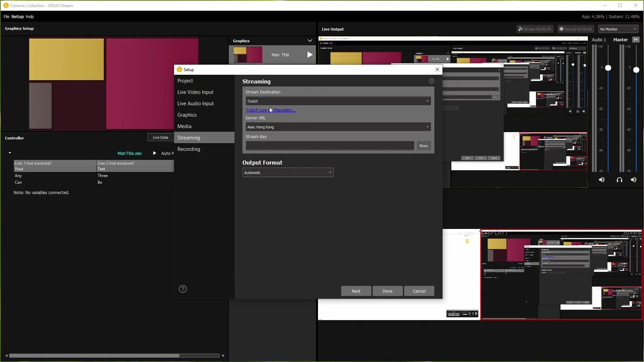Click the speaker/mute icon
Image resolution: width=644 pixels, height=362 pixels.
(602, 180)
